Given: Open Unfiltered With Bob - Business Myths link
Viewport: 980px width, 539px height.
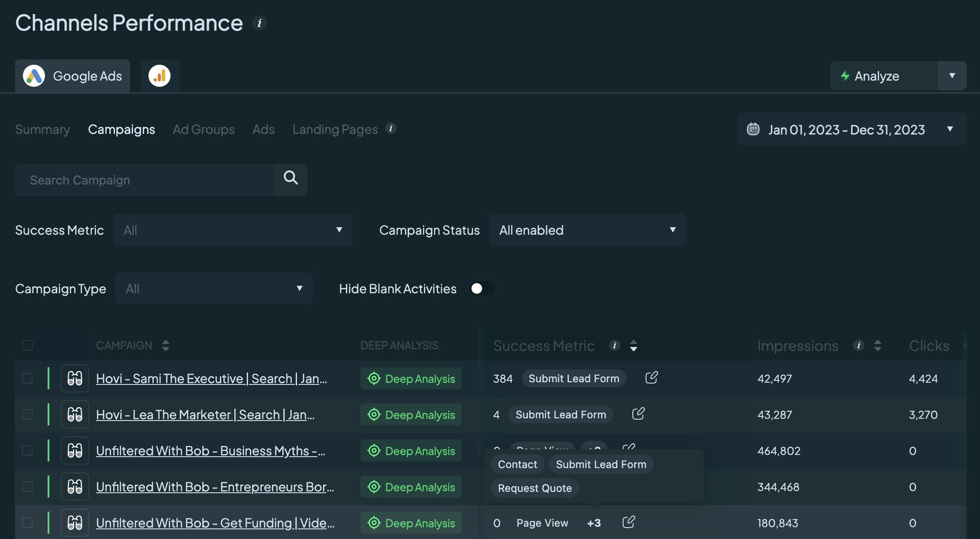Looking at the screenshot, I should coord(211,451).
